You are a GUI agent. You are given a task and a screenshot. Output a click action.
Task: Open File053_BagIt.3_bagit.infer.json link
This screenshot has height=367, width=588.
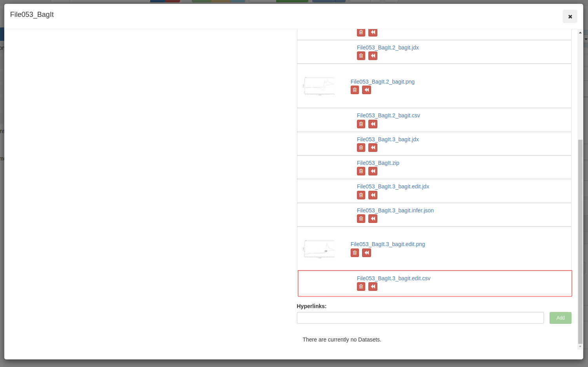coord(395,210)
